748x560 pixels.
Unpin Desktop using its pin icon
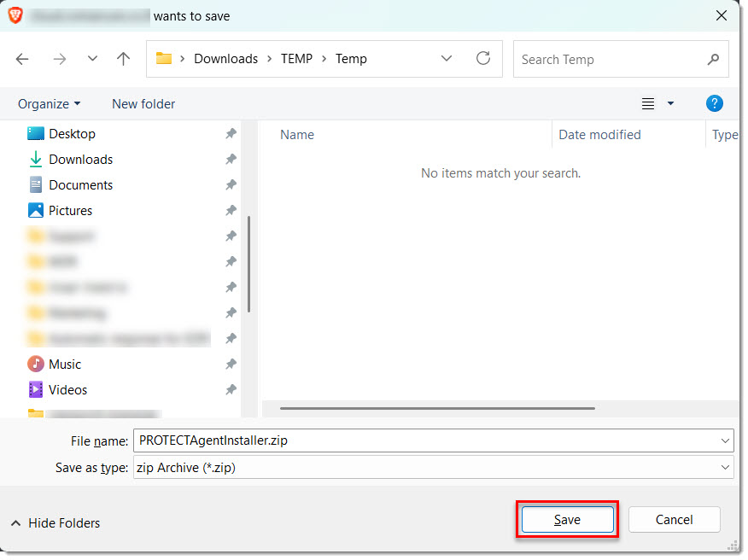click(x=232, y=135)
